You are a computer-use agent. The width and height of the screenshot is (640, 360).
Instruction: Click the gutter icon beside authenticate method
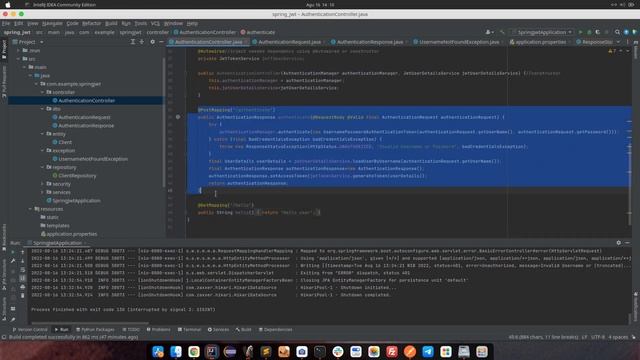[178, 117]
